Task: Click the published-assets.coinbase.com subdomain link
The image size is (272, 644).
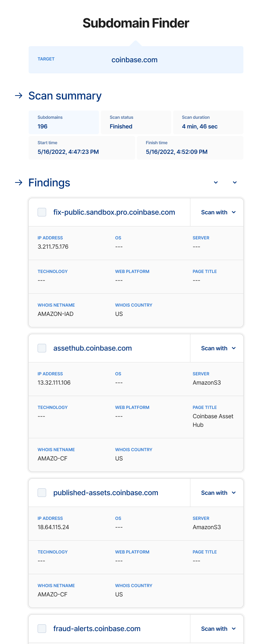Action: (106, 492)
